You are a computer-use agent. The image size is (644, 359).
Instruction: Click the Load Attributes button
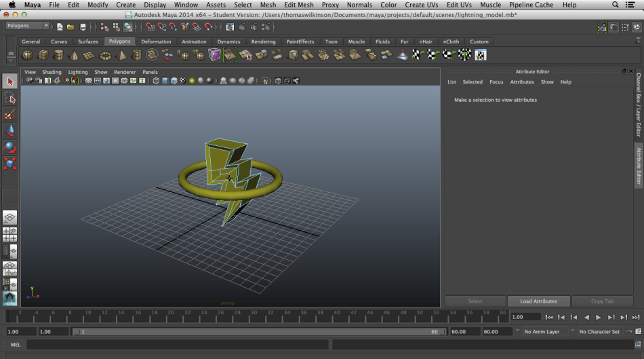point(538,301)
